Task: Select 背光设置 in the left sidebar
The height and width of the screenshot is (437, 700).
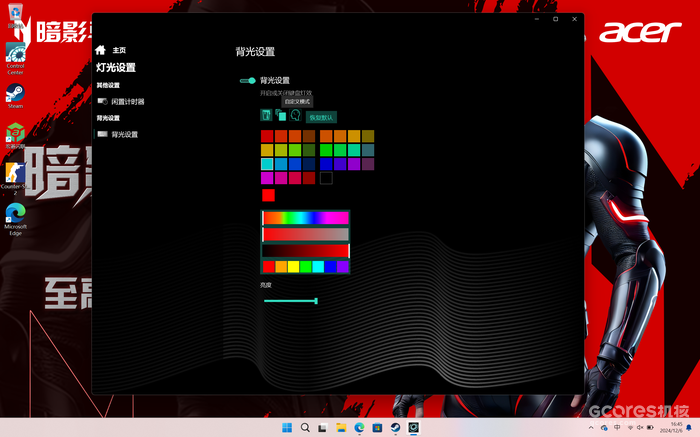Action: pos(118,134)
